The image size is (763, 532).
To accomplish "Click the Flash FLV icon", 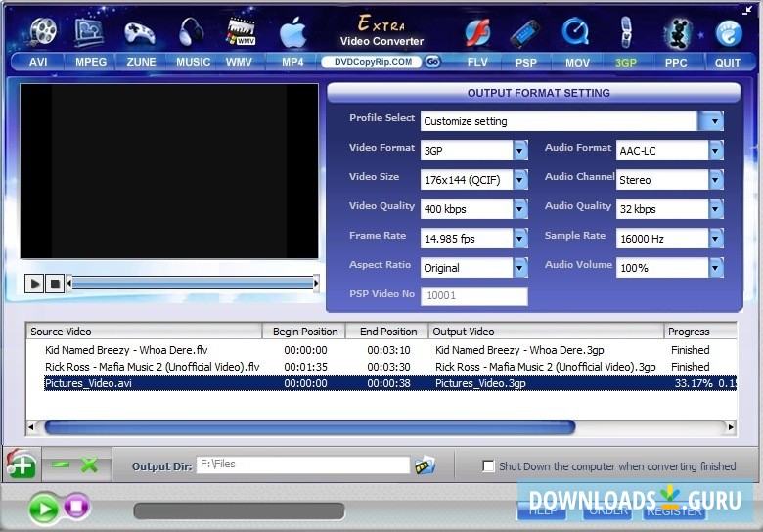I will coord(477,33).
